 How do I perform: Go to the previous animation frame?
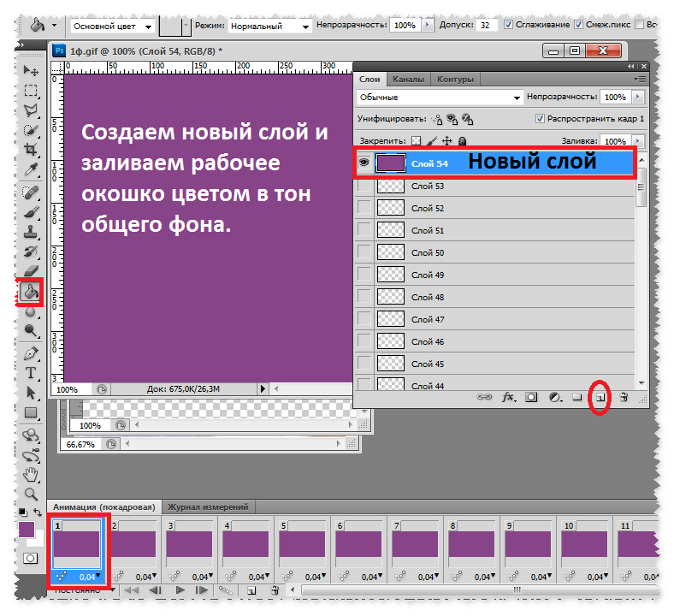(156, 590)
